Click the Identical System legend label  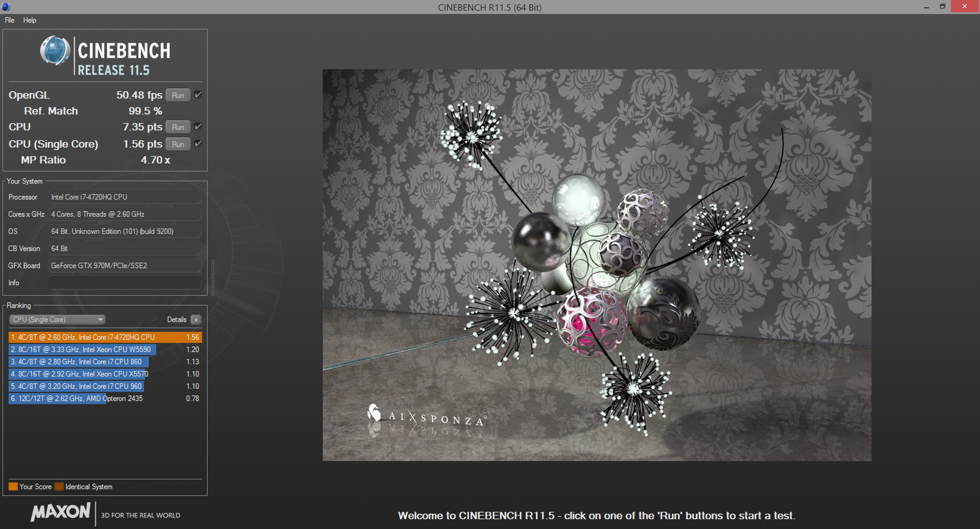[x=89, y=487]
